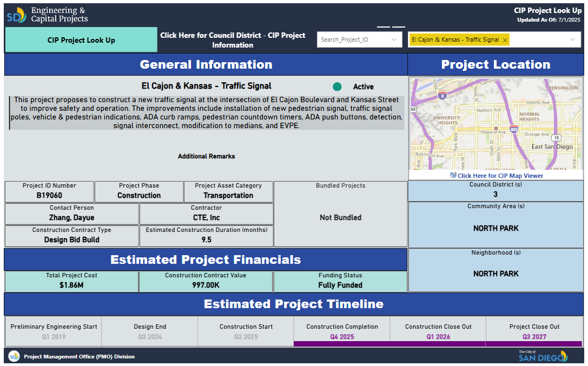Open the Council District - CIP Project Information tab

[233, 40]
